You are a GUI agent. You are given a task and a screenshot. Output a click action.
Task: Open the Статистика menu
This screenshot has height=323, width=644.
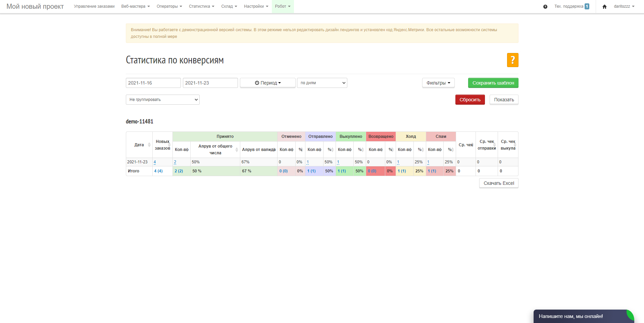click(x=201, y=6)
